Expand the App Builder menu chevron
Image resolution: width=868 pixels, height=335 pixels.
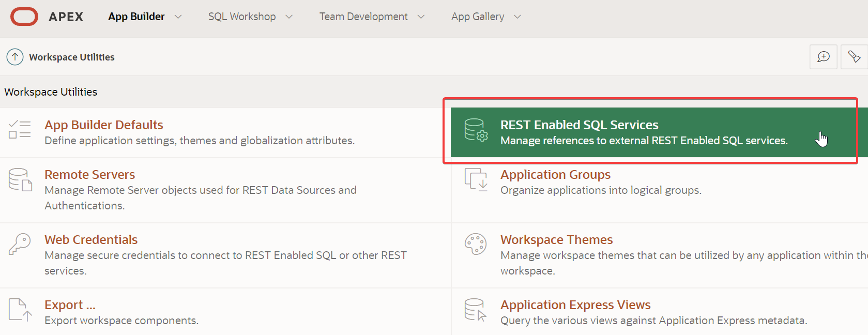click(x=178, y=17)
